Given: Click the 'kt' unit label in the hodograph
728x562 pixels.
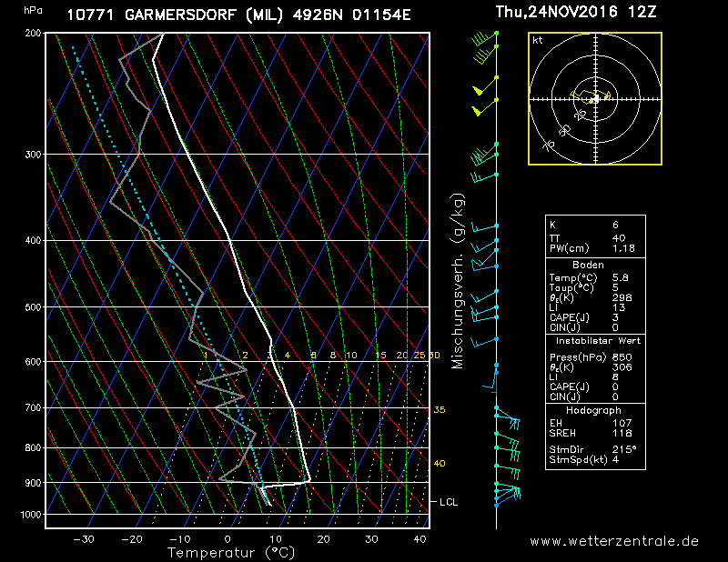Looking at the screenshot, I should 538,41.
